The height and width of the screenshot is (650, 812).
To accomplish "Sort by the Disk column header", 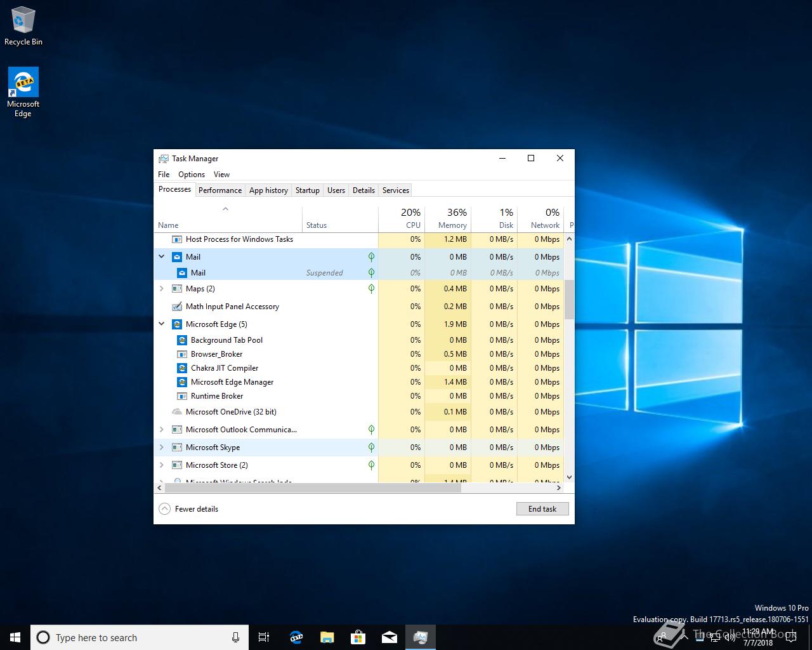I will [494, 219].
